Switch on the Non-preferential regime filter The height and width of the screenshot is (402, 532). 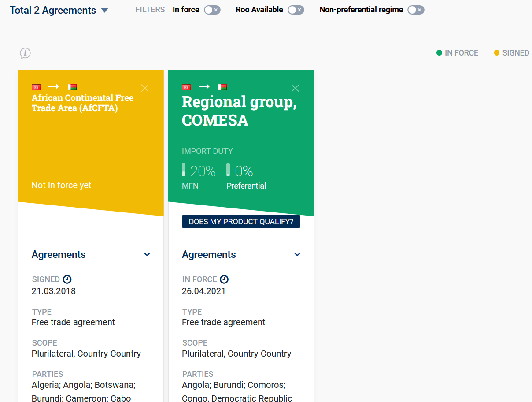click(x=416, y=10)
